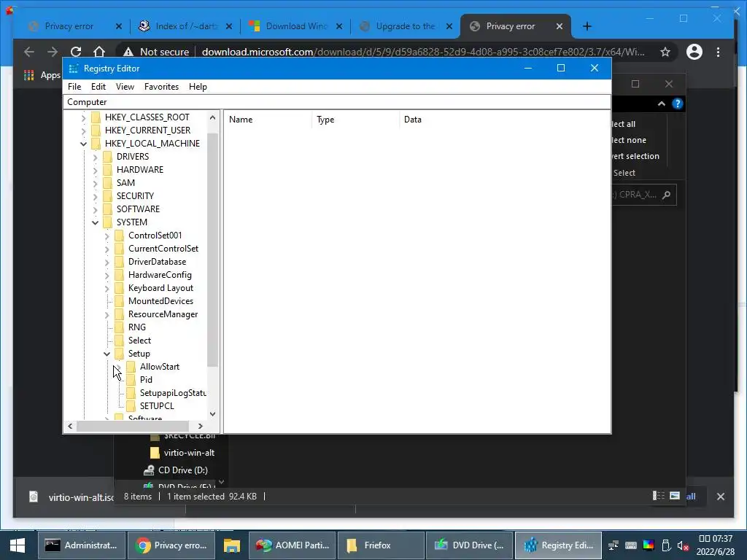This screenshot has height=560, width=747.
Task: Select the SETUPCL folder icon
Action: [x=131, y=406]
